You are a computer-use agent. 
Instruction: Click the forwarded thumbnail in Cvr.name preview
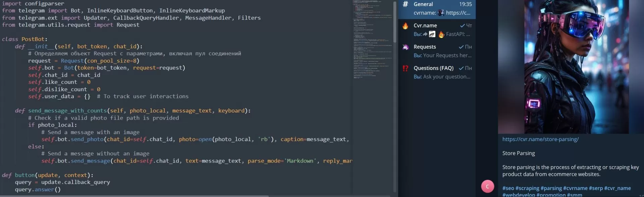pos(432,34)
